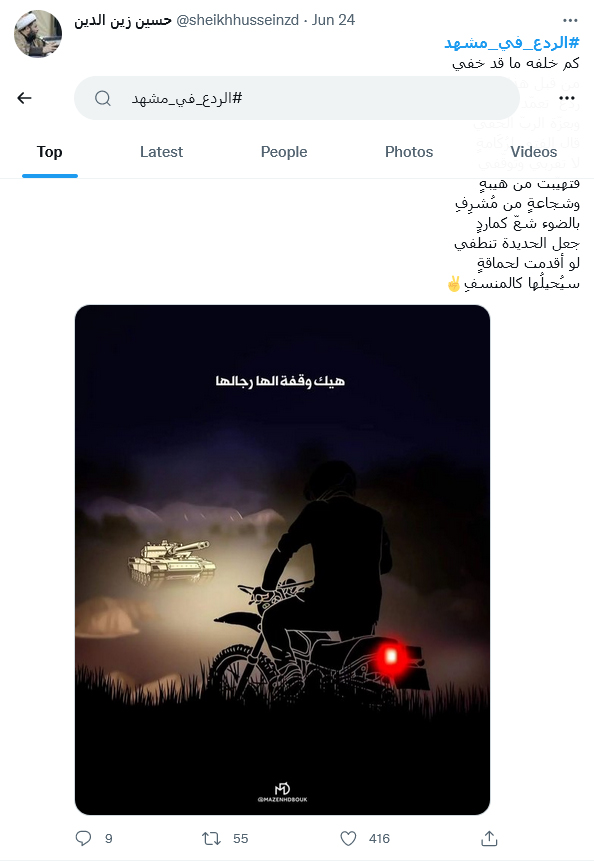
Task: Open the blue hashtag link in tweet
Action: coord(512,43)
